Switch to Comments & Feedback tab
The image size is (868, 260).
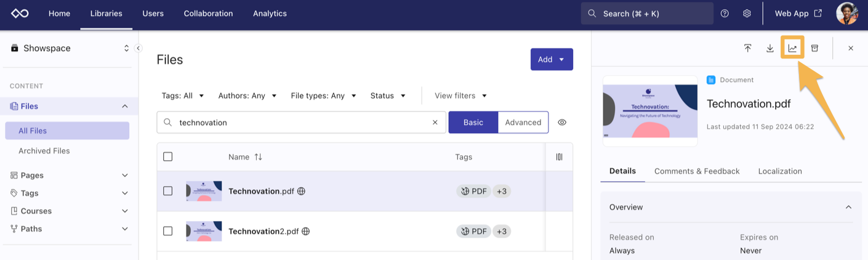pyautogui.click(x=697, y=171)
